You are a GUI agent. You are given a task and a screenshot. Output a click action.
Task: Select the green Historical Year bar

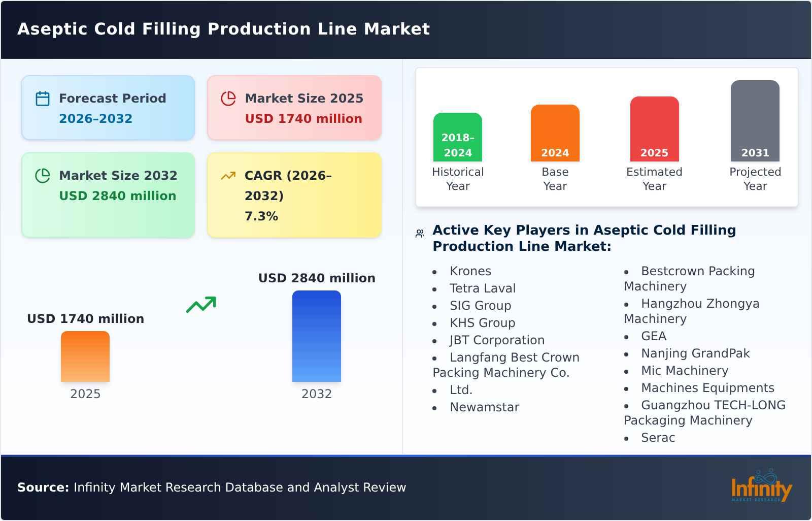pos(457,137)
